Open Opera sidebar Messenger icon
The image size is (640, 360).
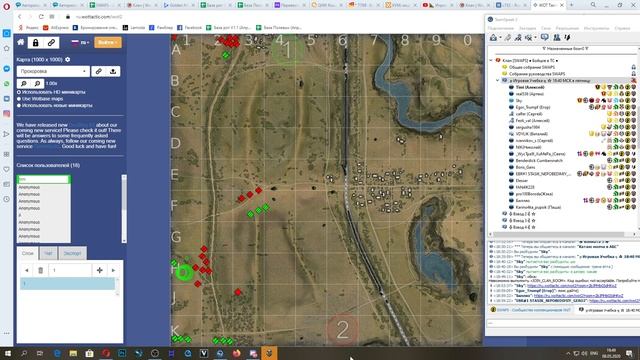[x=7, y=69]
